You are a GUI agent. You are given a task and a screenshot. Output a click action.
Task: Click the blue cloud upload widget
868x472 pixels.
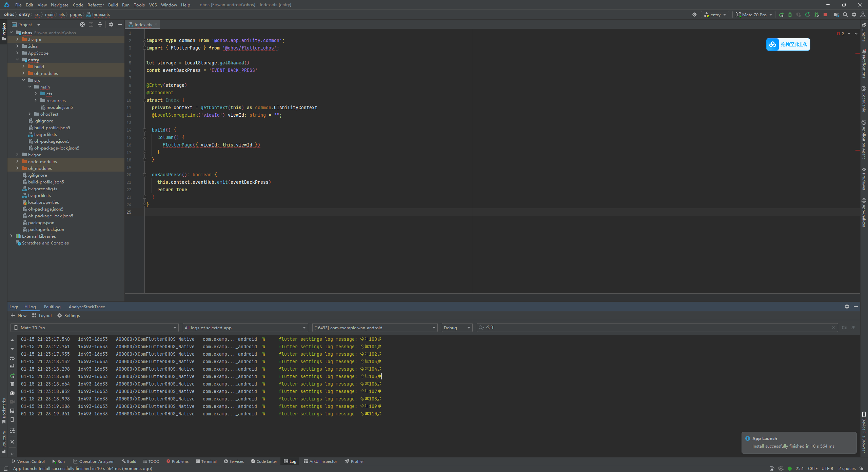point(788,44)
